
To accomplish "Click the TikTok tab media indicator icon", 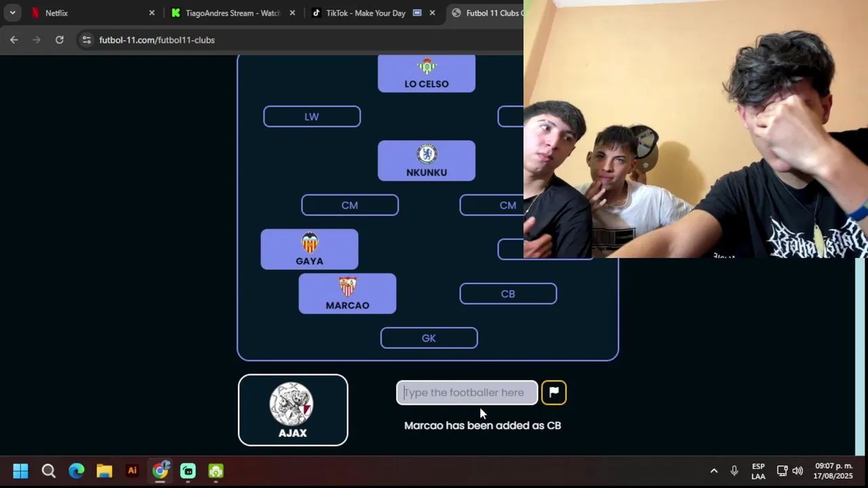I will [x=417, y=13].
